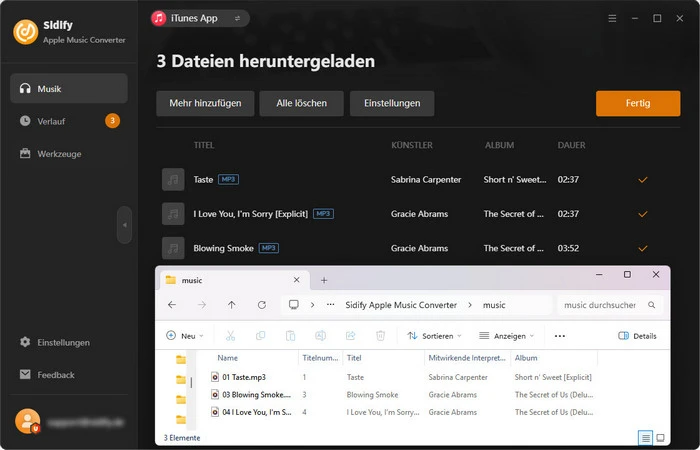Screen dimensions: 700x450
Task: Select the 04 I Love You file
Action: click(252, 412)
